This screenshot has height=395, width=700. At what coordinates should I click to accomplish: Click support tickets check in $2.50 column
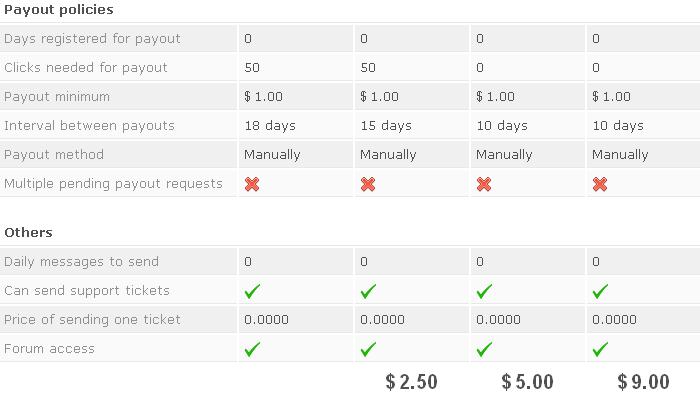coord(368,291)
